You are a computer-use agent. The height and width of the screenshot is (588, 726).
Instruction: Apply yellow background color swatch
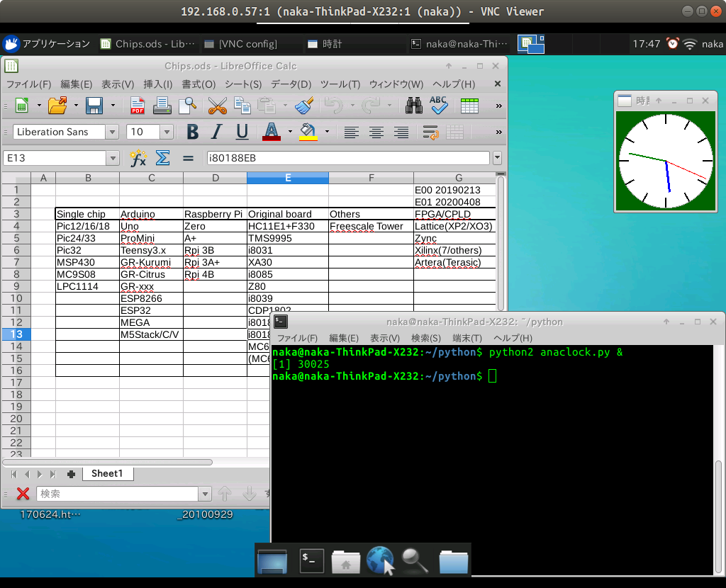(308, 132)
